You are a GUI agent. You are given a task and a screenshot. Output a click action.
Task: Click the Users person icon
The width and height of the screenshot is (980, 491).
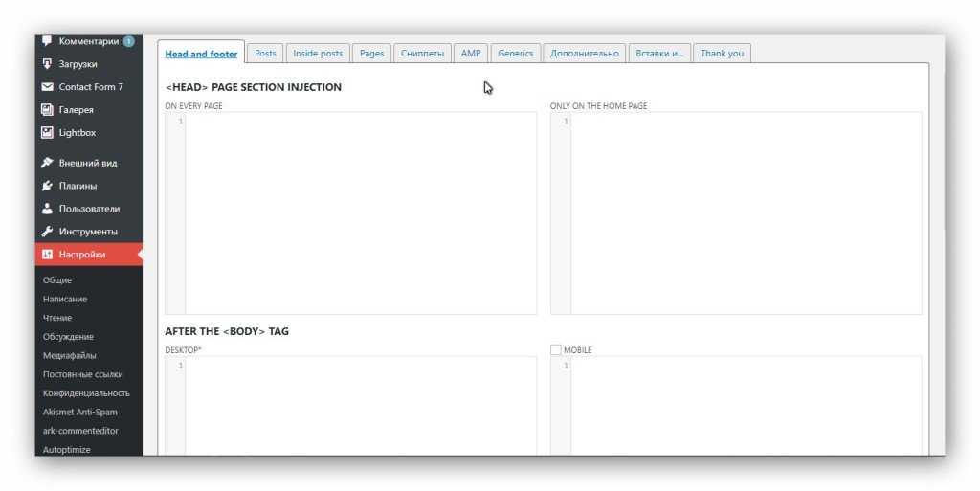click(x=47, y=209)
